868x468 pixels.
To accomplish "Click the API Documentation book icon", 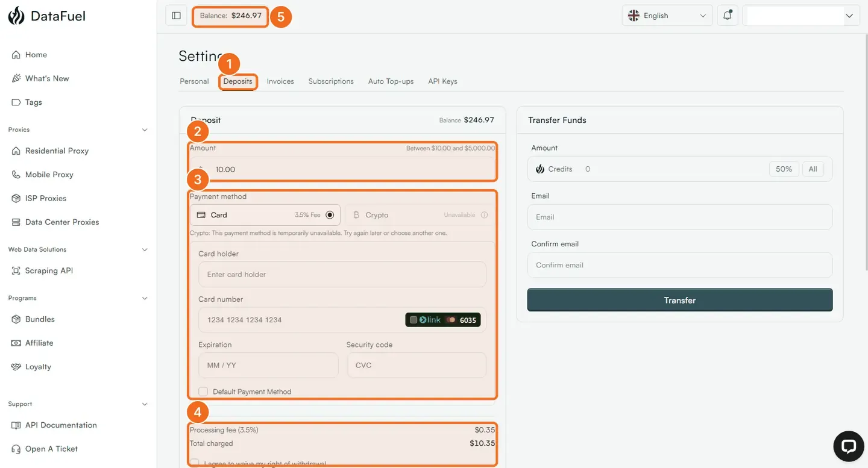I will coord(16,425).
